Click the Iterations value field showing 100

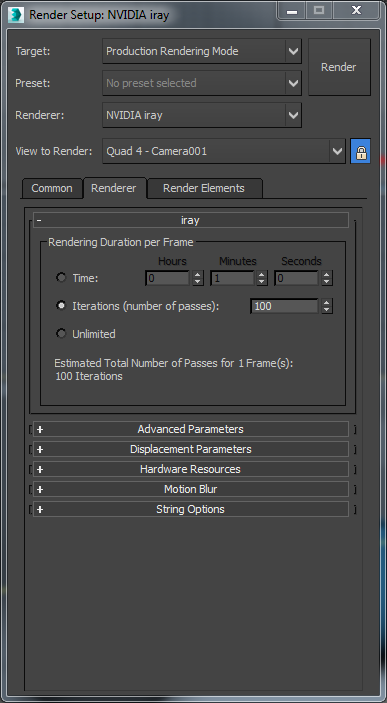point(285,306)
